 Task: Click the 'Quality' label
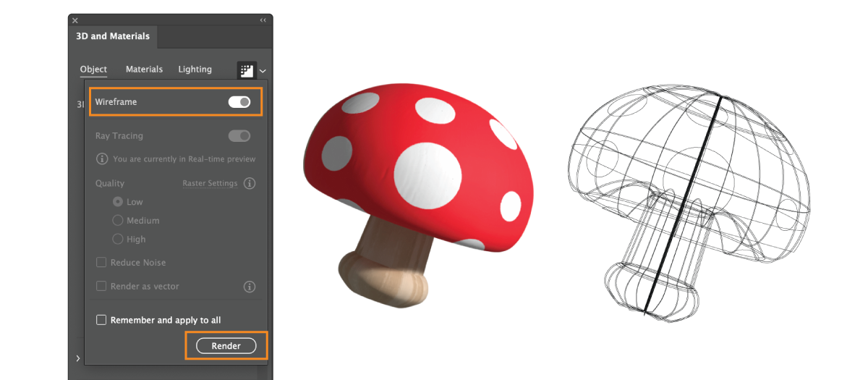tap(110, 184)
